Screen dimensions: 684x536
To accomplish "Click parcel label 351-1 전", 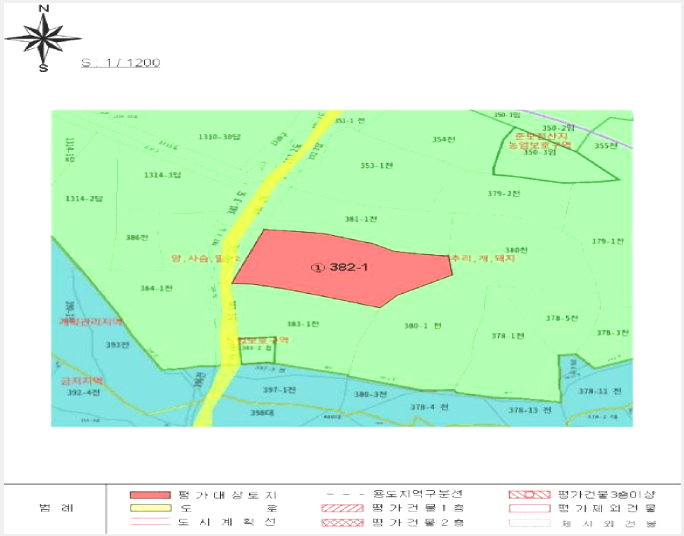I will pos(349,120).
